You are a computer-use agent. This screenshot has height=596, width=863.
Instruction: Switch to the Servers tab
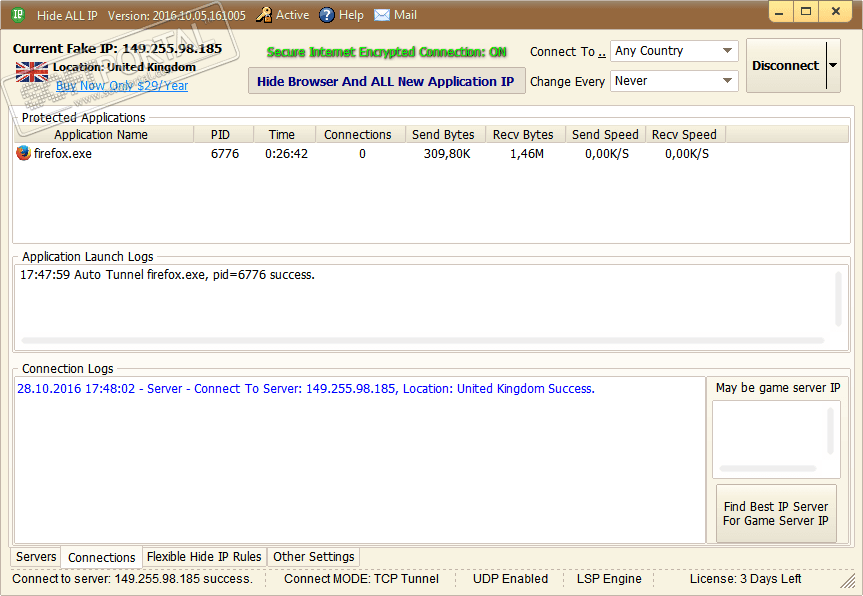coord(36,557)
